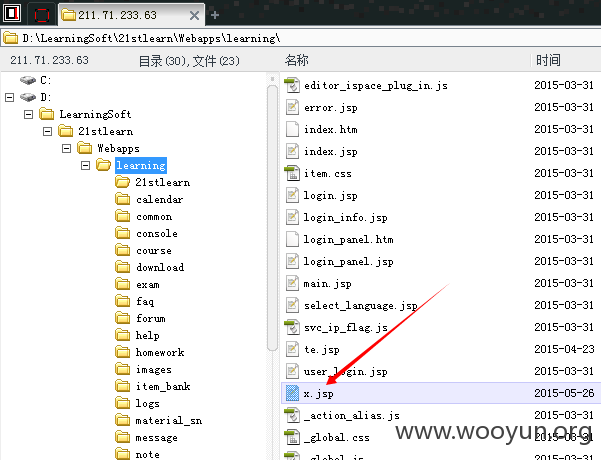Select the logs folder in tree
The image size is (601, 460).
point(148,403)
